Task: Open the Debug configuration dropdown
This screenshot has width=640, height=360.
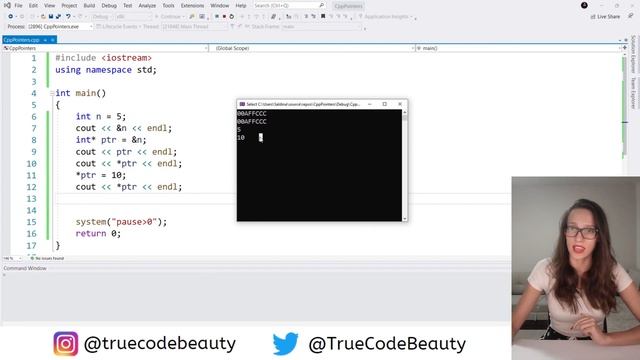Action: pyautogui.click(x=102, y=17)
